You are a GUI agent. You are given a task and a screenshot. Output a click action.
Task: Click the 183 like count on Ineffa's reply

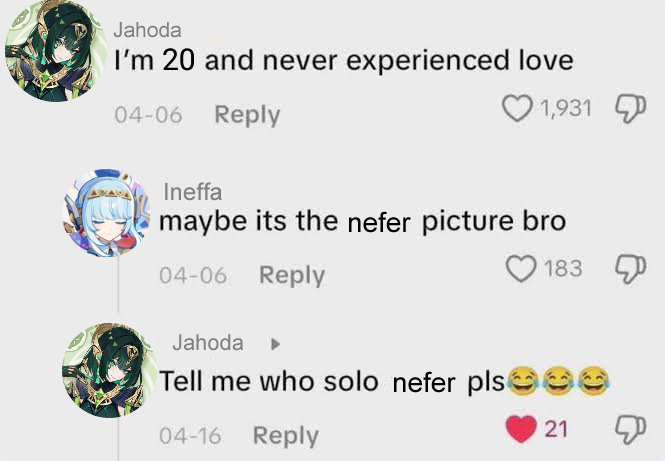(563, 268)
